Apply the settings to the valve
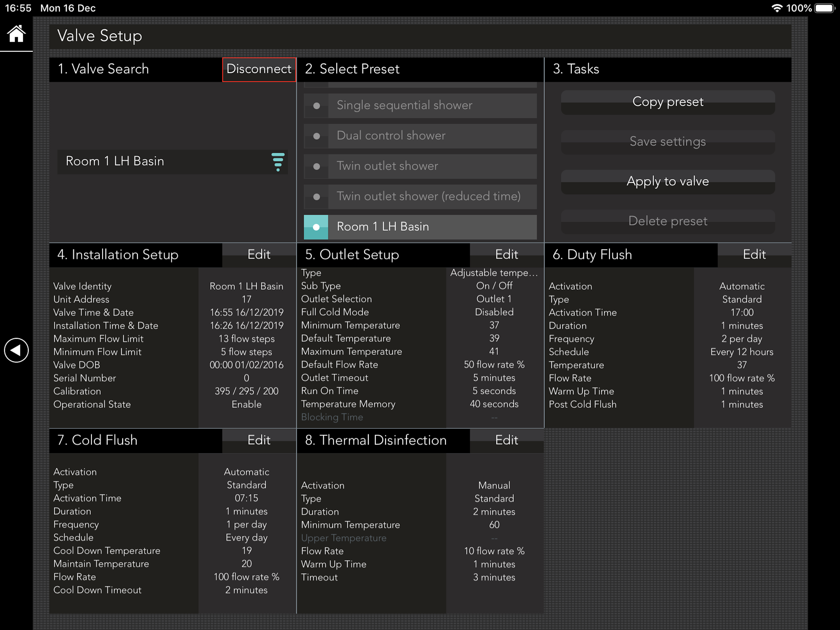Screen dimensions: 840x630 coord(668,181)
